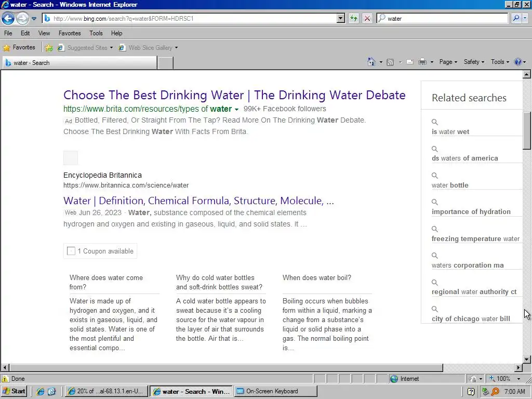
Task: Click the search box containing 'water'
Action: (x=442, y=19)
